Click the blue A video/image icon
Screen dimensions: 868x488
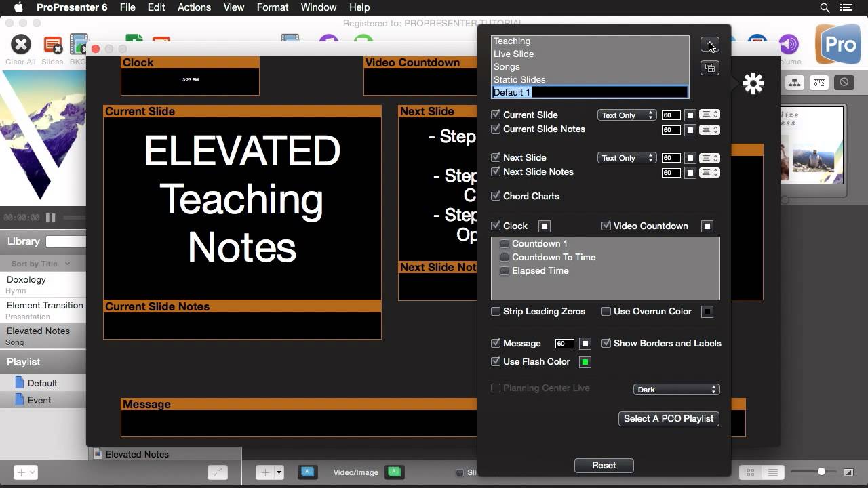(x=308, y=472)
